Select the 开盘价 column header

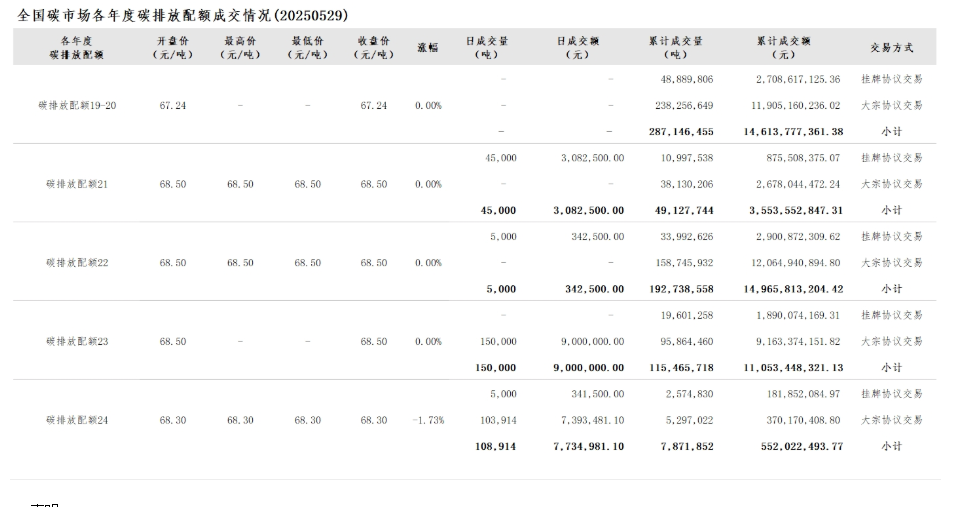[172, 47]
